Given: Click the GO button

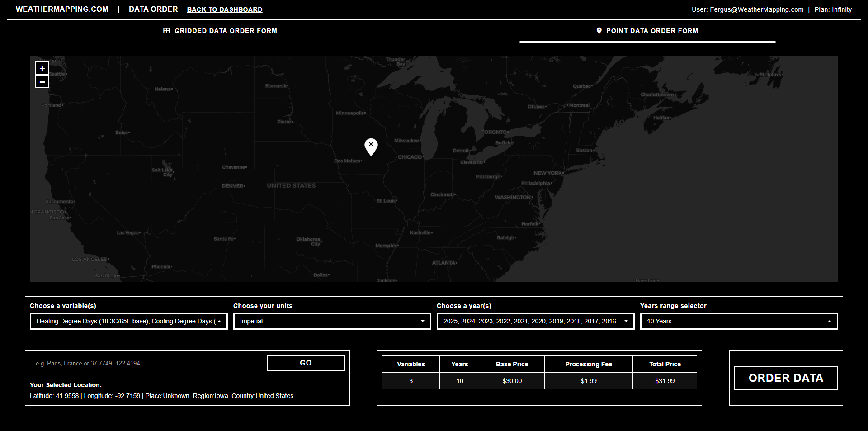Looking at the screenshot, I should [305, 363].
